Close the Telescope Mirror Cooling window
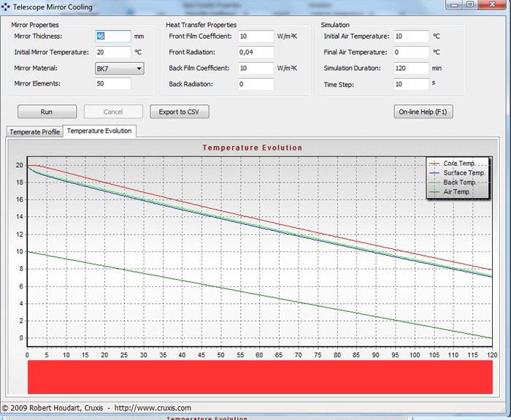This screenshot has width=511, height=420. coord(492,5)
